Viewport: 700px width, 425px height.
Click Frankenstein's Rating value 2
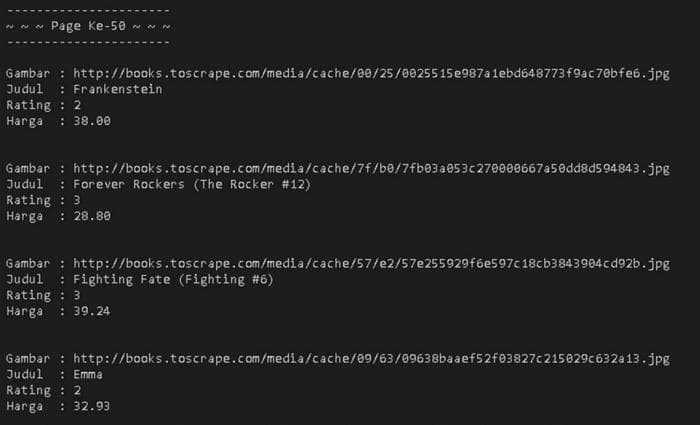point(77,105)
